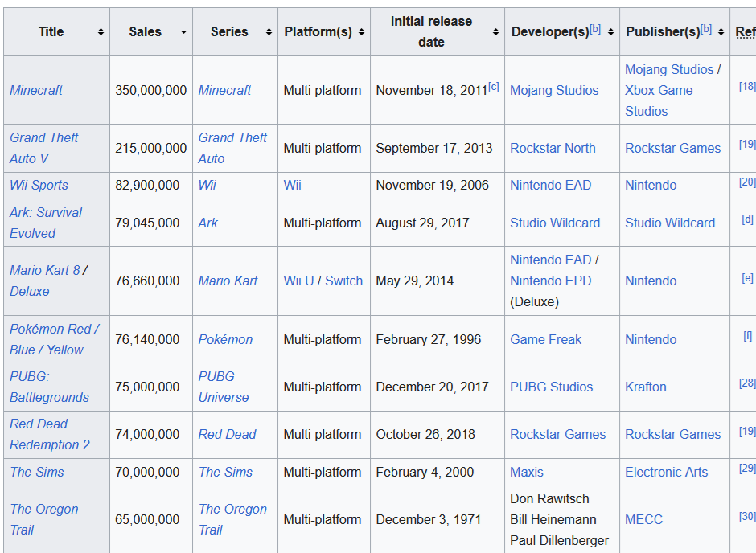Open Studio Wildcard publisher link
756x553 pixels.
670,223
